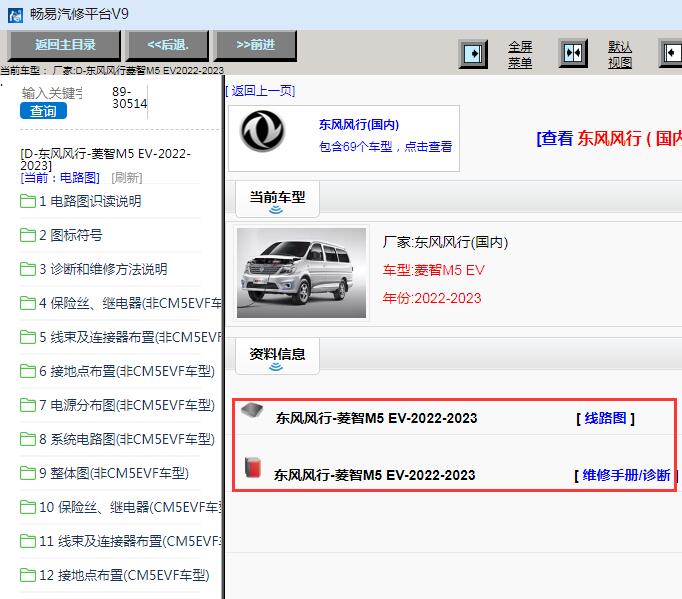Click folder icon beside item 6 接地点布置

click(x=28, y=371)
